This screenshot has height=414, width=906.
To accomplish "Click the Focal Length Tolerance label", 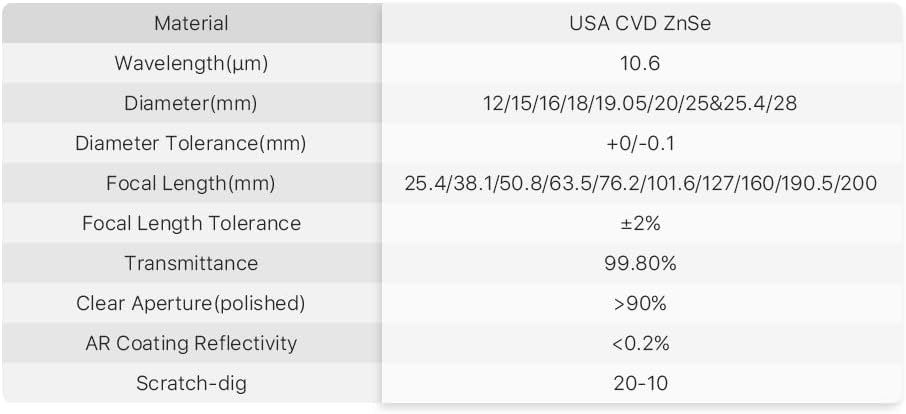I will click(191, 223).
